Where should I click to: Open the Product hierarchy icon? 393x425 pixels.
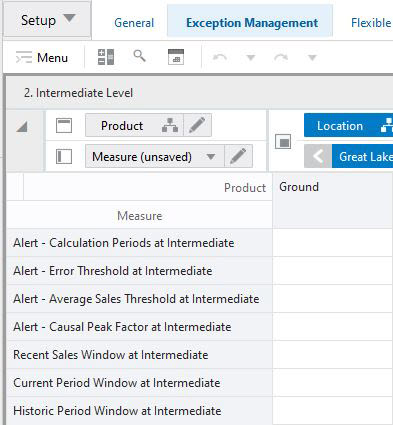170,125
